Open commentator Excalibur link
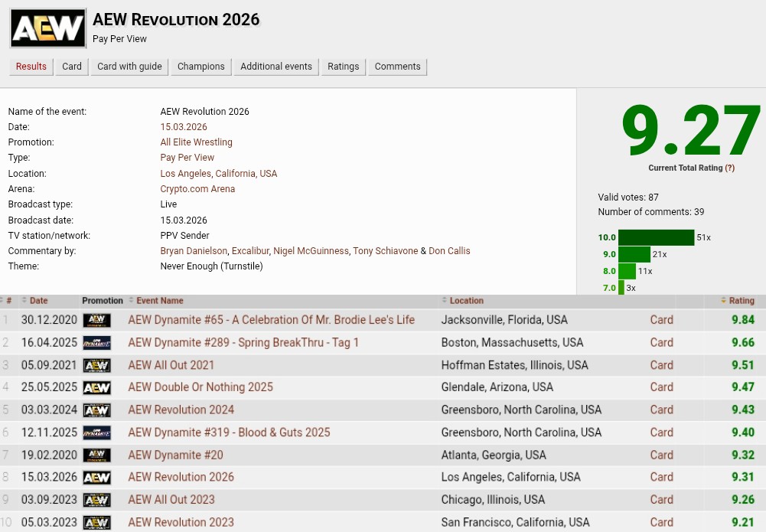Screen dimensions: 766x532 coord(250,251)
